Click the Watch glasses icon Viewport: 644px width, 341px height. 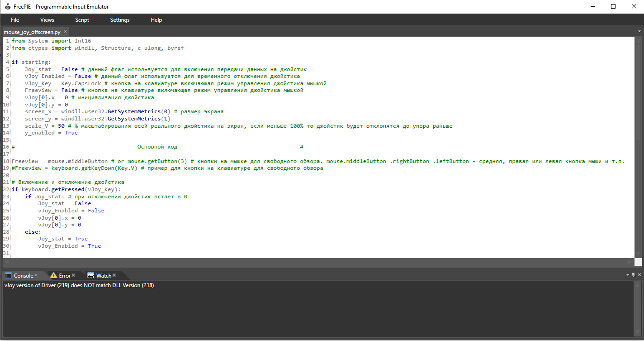tap(90, 275)
